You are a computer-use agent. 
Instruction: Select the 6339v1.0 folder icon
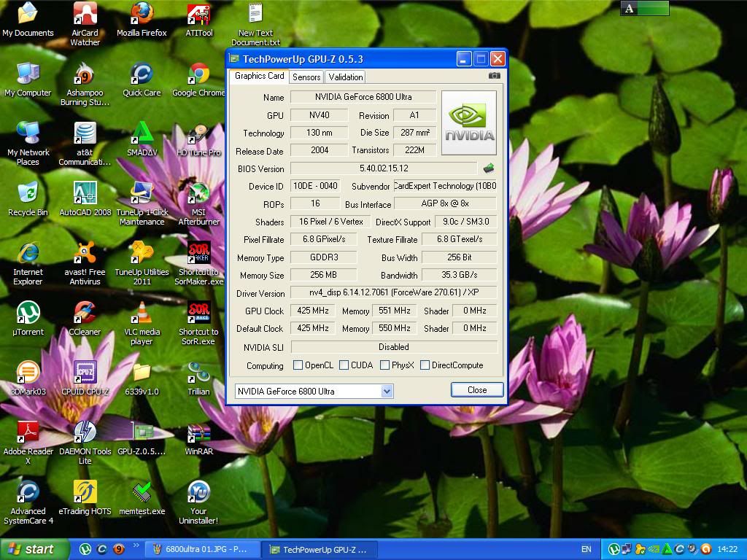(x=142, y=378)
